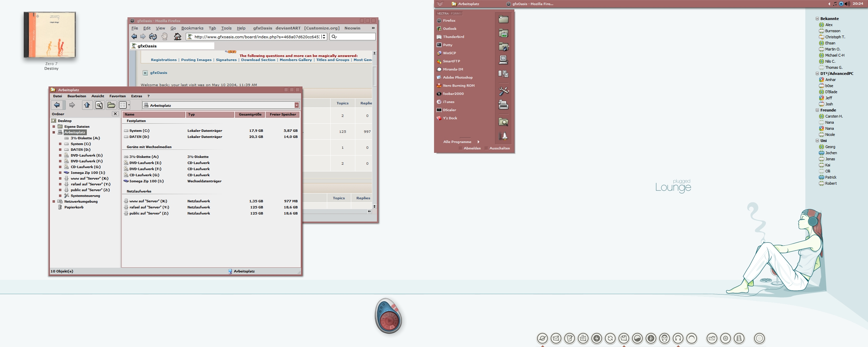Open Explorer Ansicht menu

(98, 96)
